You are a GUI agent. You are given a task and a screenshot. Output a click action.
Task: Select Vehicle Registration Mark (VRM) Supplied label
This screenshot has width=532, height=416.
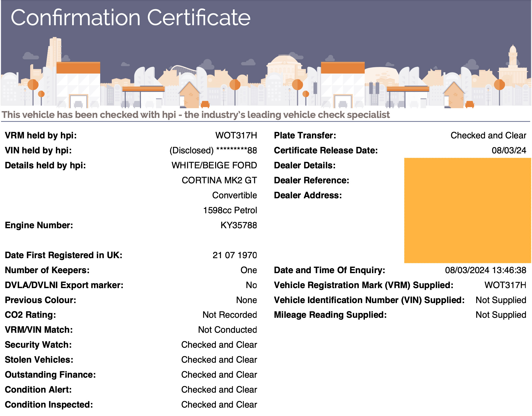click(x=364, y=285)
